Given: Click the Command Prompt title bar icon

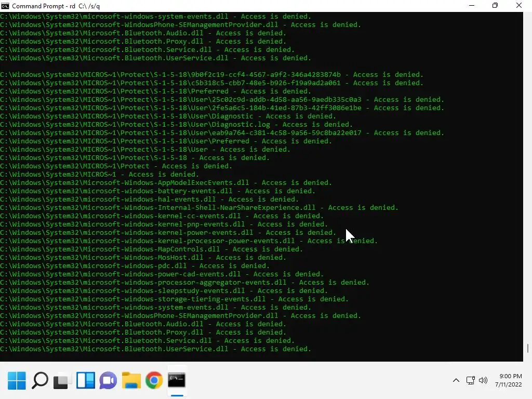Looking at the screenshot, I should click(x=5, y=6).
